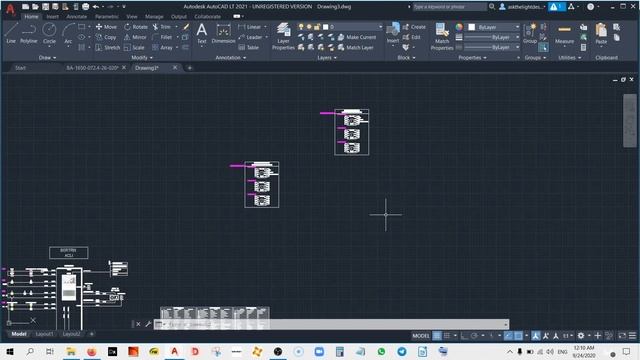640x360 pixels.
Task: Switch to the Start file tab
Action: 20,68
